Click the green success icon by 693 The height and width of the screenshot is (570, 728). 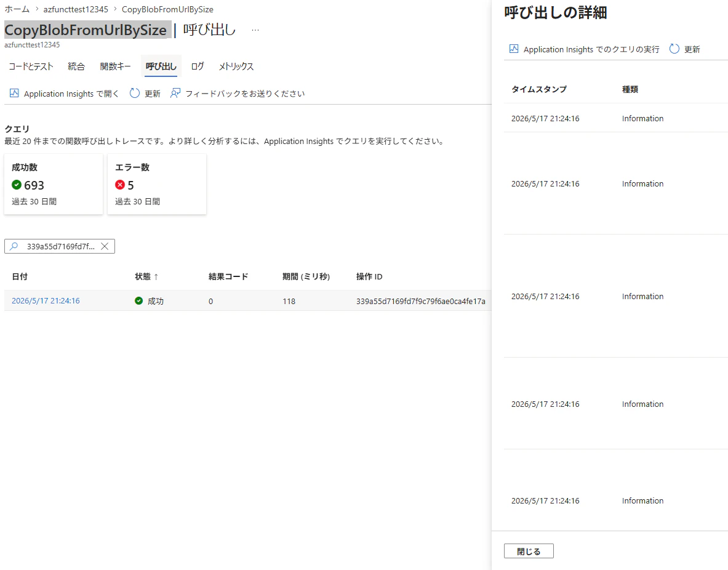[x=17, y=185]
